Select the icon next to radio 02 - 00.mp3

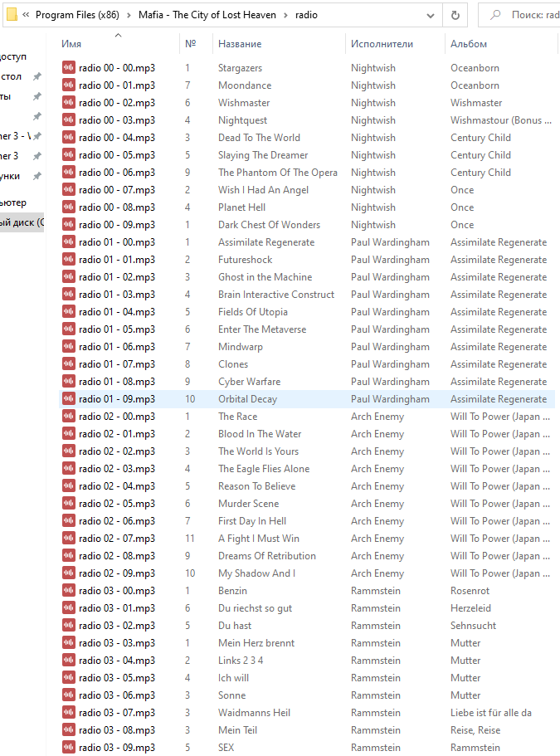pos(69,417)
